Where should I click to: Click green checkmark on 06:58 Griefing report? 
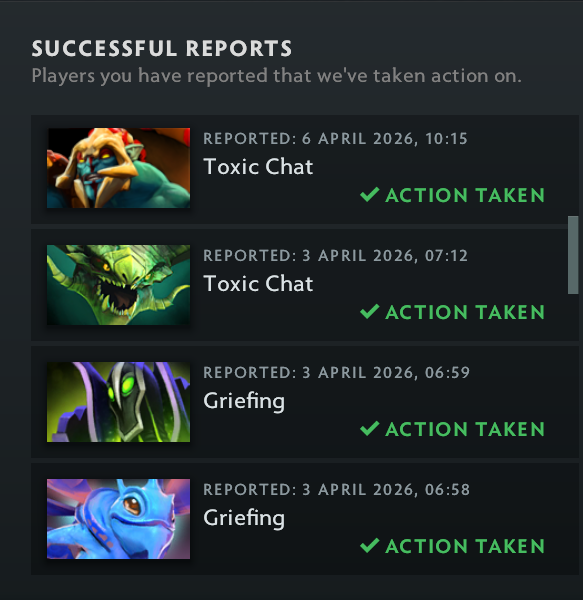(370, 546)
